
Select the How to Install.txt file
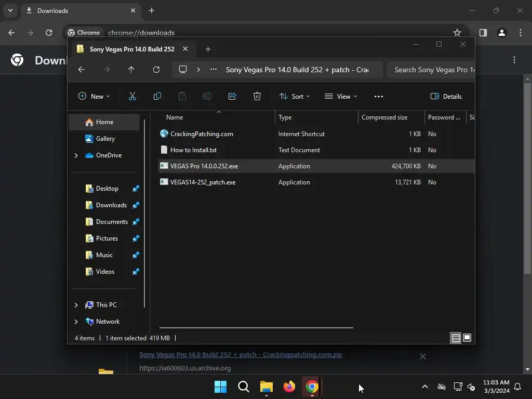193,150
